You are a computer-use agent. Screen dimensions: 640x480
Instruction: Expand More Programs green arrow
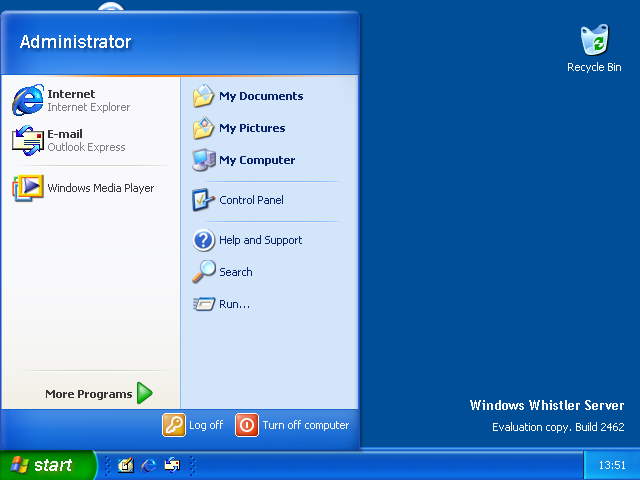144,393
